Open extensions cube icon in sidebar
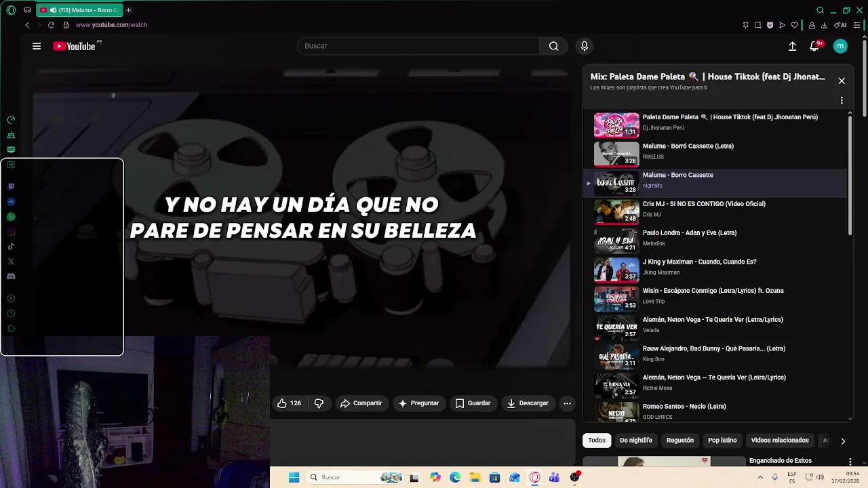Image resolution: width=868 pixels, height=488 pixels. point(11,328)
